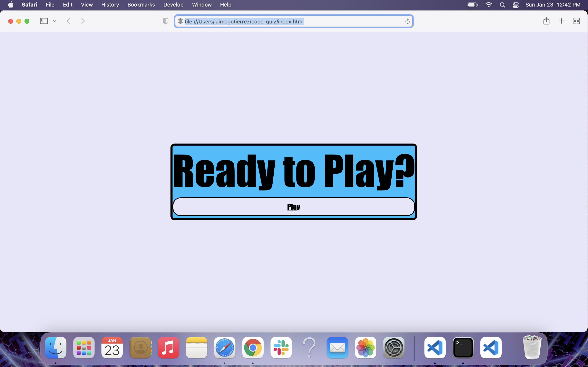The image size is (588, 367).
Task: Open Control Center in menu bar
Action: click(516, 5)
